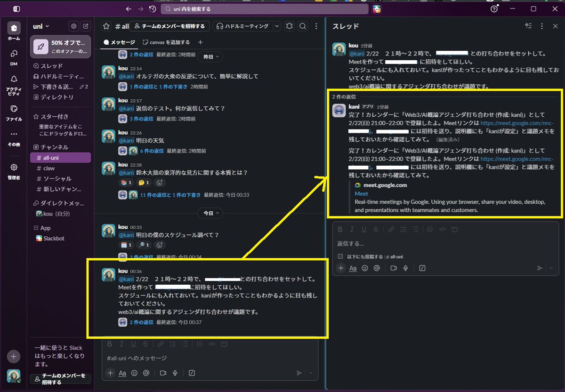
Task: Toggle the sidebar collapse icon at top left
Action: 16,9
